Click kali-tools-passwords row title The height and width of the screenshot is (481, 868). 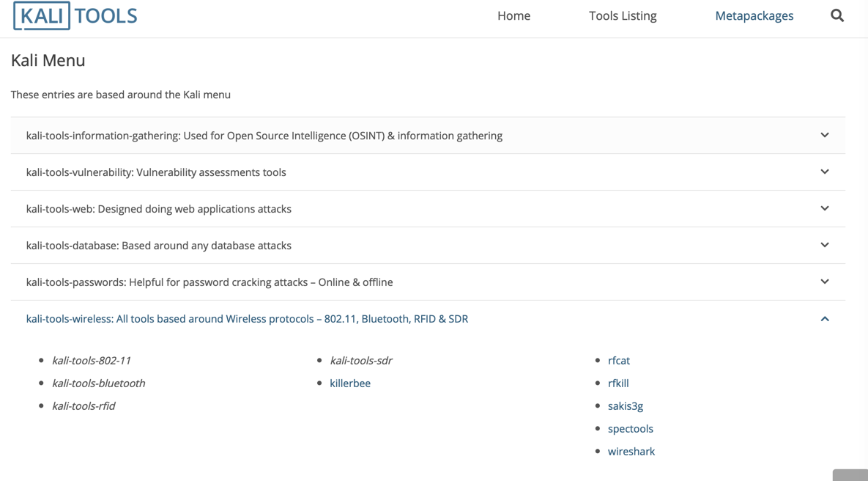coord(209,282)
